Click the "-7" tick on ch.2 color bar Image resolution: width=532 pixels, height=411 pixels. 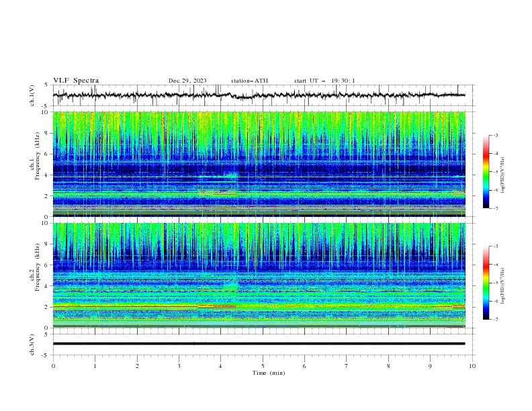pos(495,320)
